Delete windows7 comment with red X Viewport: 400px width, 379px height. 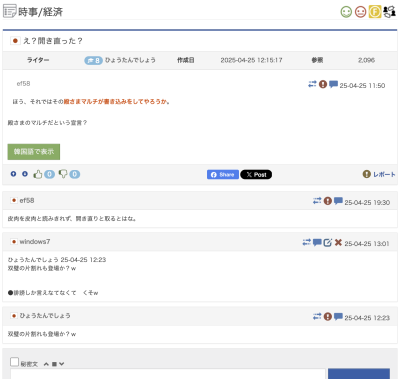tap(338, 242)
